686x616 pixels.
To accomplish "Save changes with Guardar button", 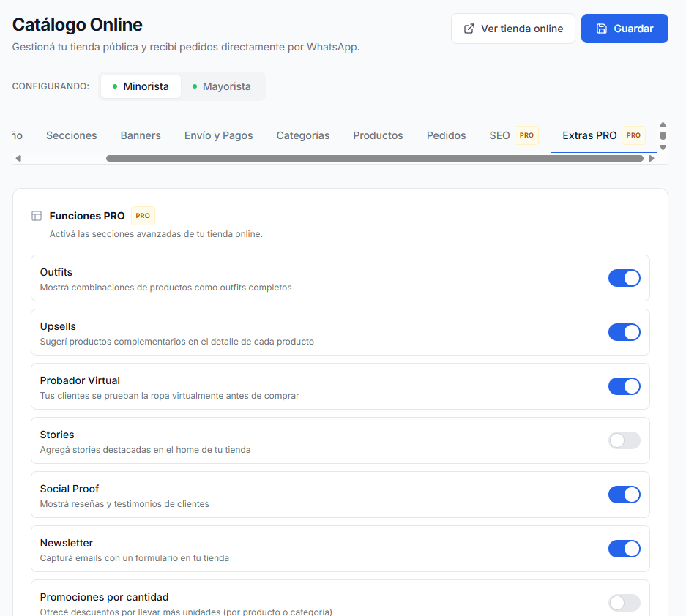I will point(625,29).
